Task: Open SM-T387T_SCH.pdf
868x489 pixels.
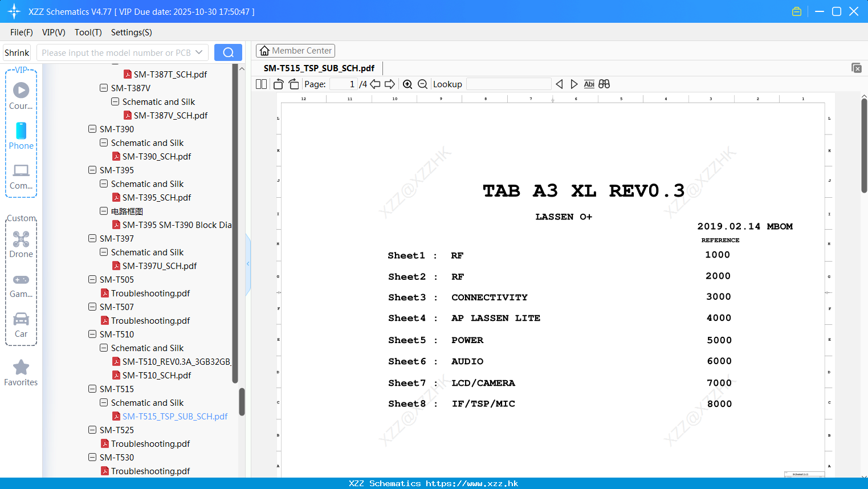Action: [170, 74]
